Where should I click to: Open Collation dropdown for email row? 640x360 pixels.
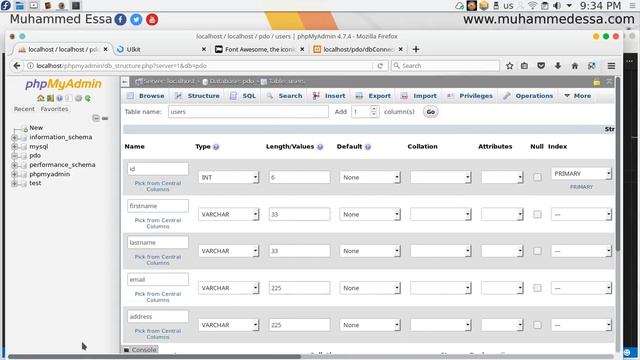pyautogui.click(x=441, y=288)
